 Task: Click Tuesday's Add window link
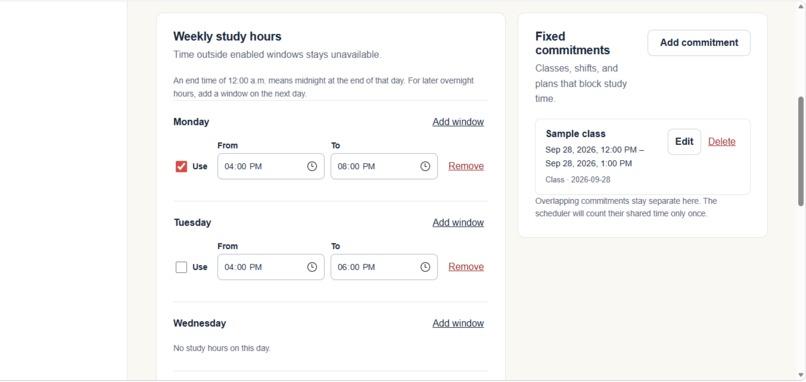click(x=458, y=223)
